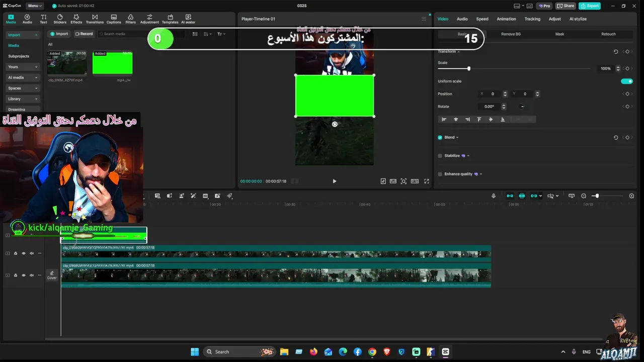Open the Captions tab

[x=114, y=19]
